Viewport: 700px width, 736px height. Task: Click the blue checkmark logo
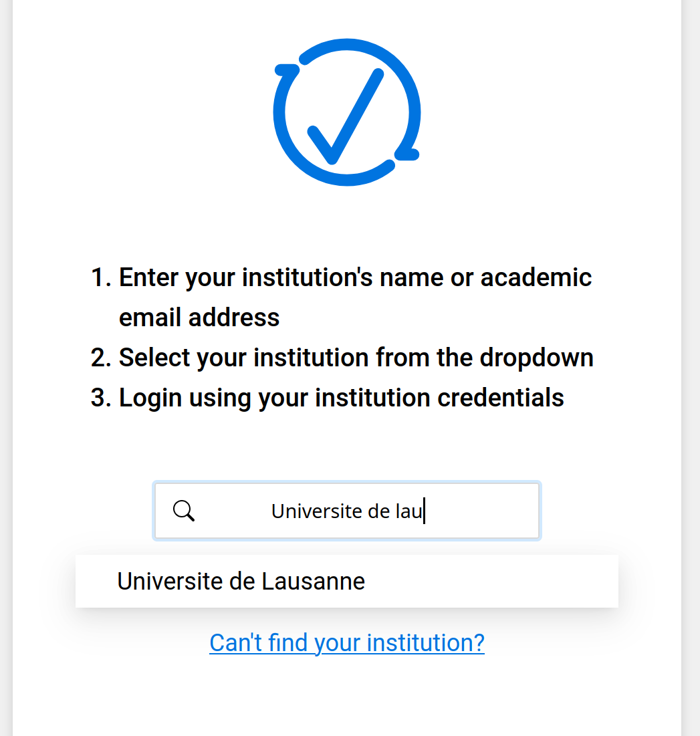[x=346, y=112]
